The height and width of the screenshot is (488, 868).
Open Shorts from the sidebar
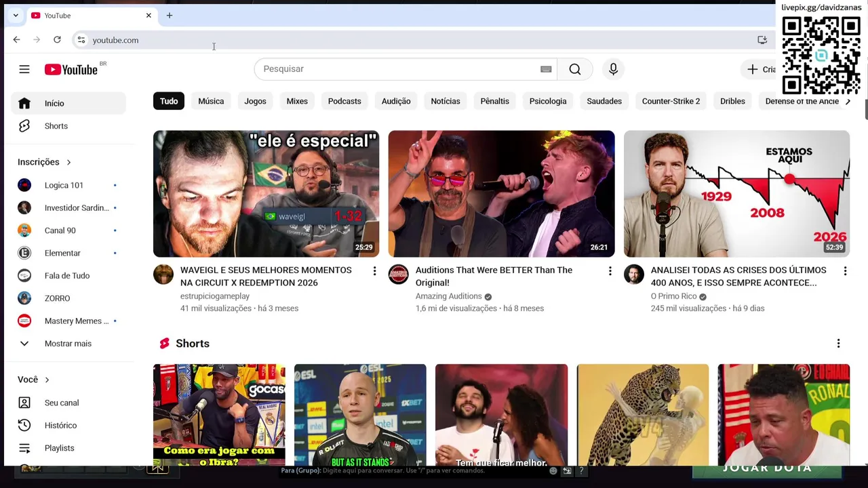coord(68,126)
